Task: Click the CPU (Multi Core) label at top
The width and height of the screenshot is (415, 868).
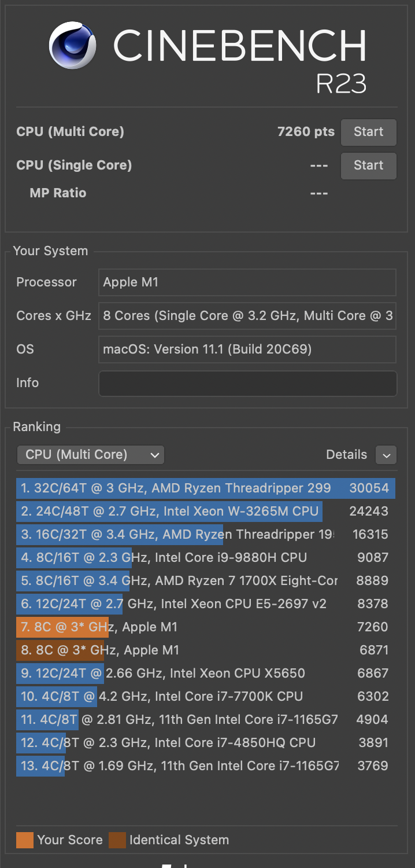Action: 70,132
